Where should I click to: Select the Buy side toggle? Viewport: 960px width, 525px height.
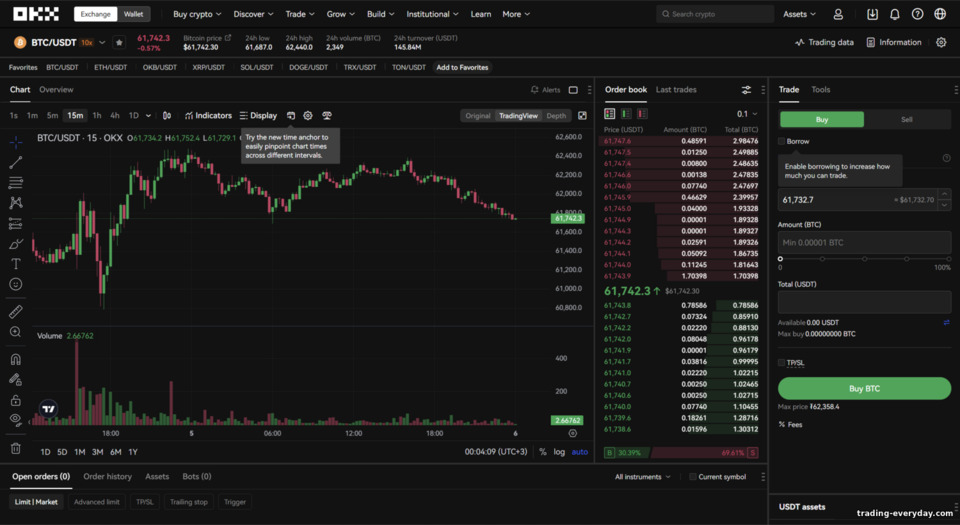click(822, 119)
